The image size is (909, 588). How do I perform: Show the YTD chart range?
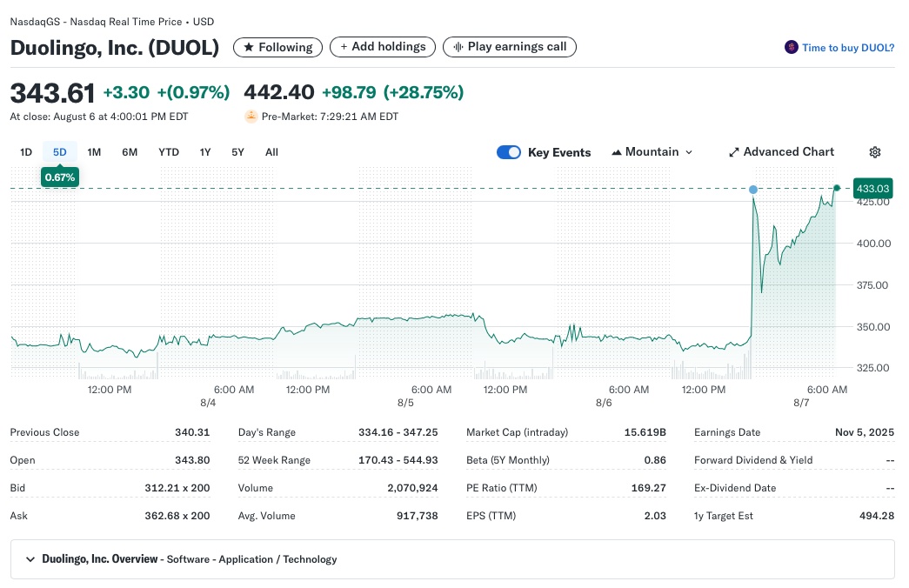click(169, 152)
